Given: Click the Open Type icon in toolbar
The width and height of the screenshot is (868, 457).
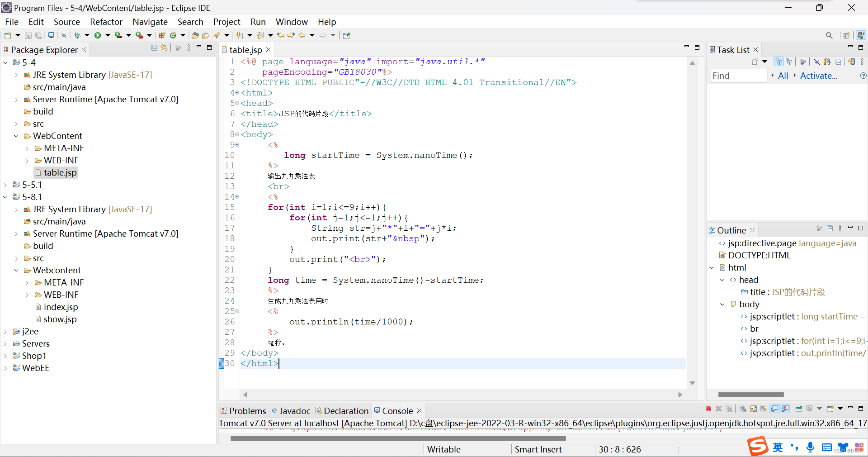Looking at the screenshot, I should click(x=195, y=35).
